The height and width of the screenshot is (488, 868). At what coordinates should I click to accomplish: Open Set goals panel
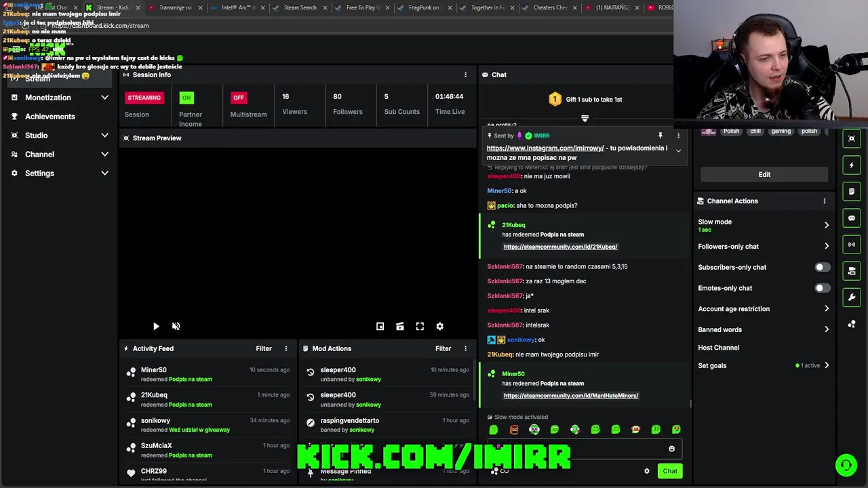point(826,365)
